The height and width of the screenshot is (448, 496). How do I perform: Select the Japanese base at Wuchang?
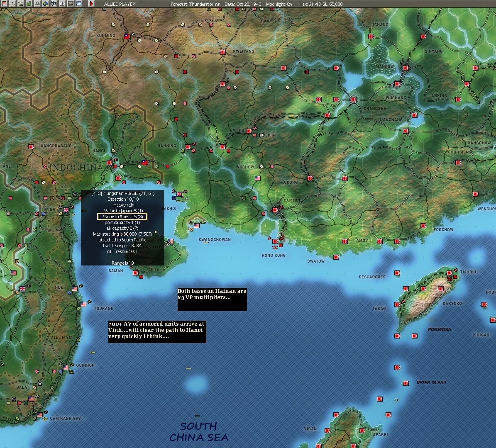[x=397, y=84]
